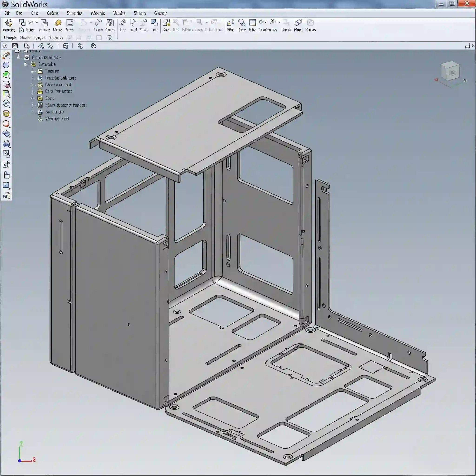Image resolution: width=476 pixels, height=476 pixels.
Task: Open the dropdown arrow next to Crrotrcrrnzs icon
Action: tap(266, 22)
